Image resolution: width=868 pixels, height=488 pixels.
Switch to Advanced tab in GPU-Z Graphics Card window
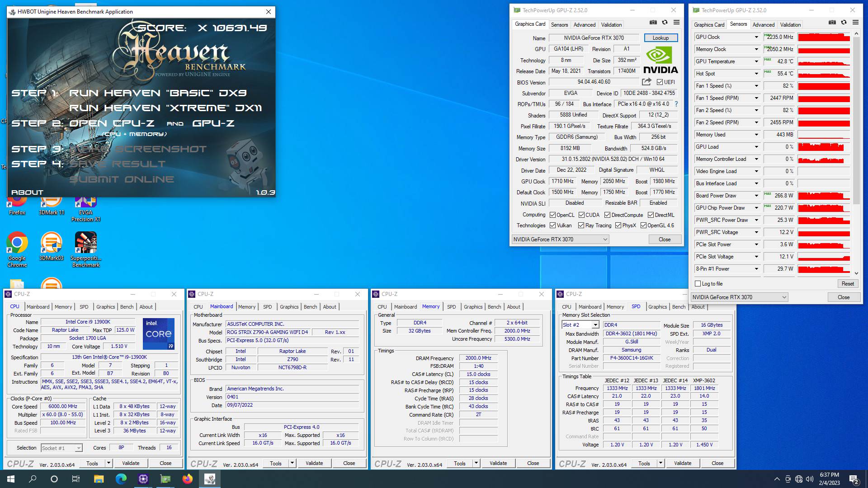click(585, 25)
